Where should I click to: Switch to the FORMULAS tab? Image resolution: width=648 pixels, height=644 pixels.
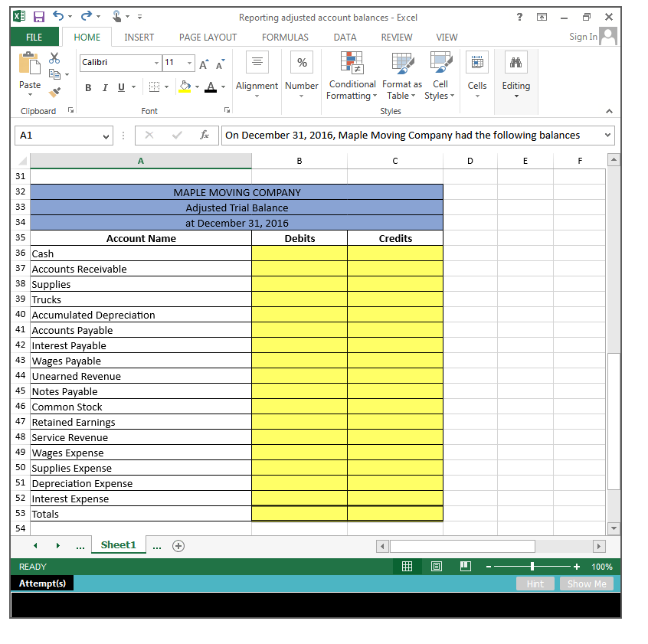[285, 38]
